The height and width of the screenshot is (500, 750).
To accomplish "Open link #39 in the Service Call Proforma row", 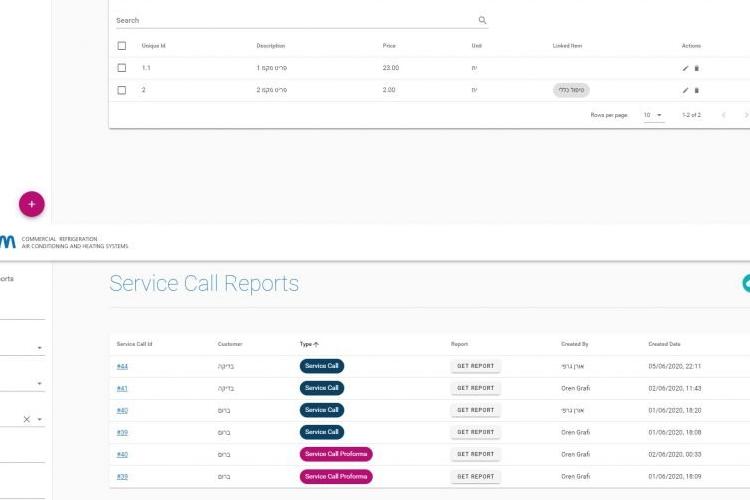I will click(x=122, y=477).
